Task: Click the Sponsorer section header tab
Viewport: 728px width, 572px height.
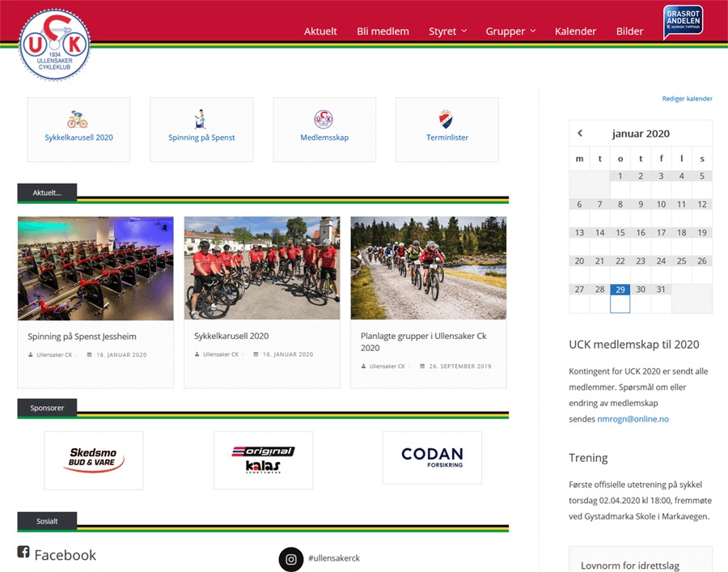Action: pos(47,408)
